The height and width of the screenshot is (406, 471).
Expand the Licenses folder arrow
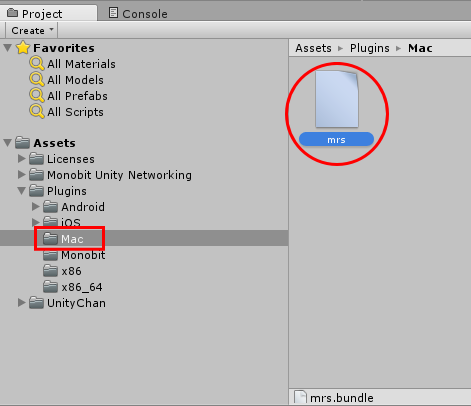[x=22, y=158]
